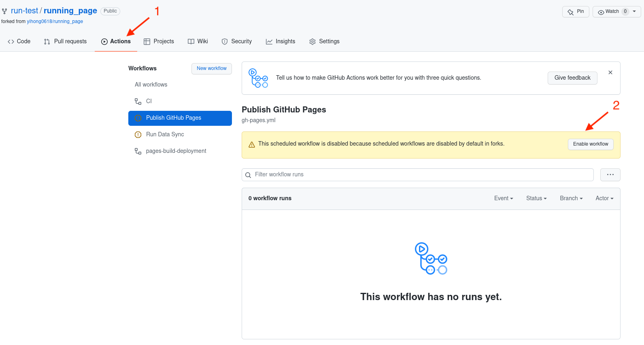This screenshot has width=644, height=345.
Task: Click the warning icon beside Run Data Sync
Action: pyautogui.click(x=138, y=135)
